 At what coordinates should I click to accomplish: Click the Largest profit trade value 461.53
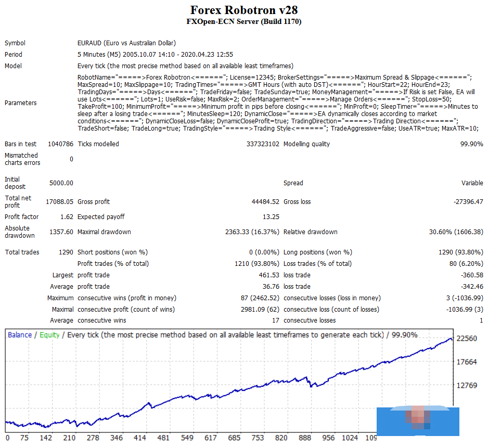tap(269, 275)
